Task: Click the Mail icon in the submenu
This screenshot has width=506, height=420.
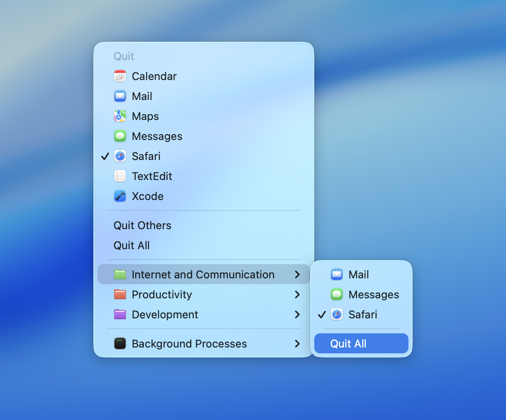Action: pos(337,275)
